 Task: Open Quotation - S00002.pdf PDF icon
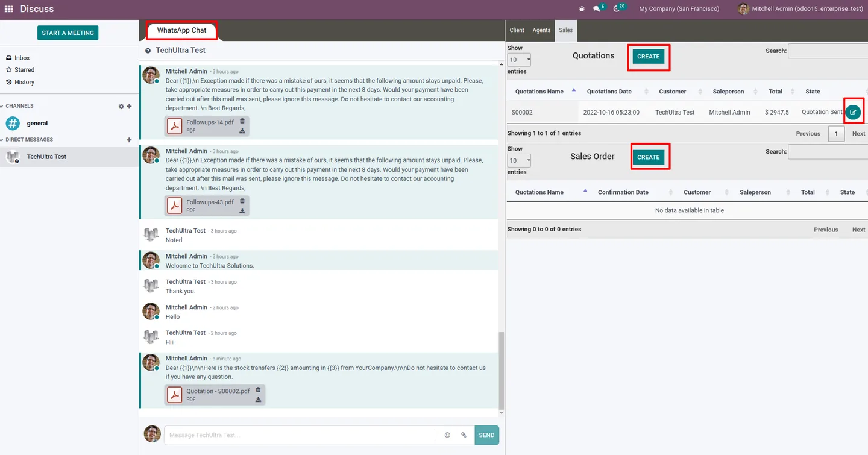(175, 395)
